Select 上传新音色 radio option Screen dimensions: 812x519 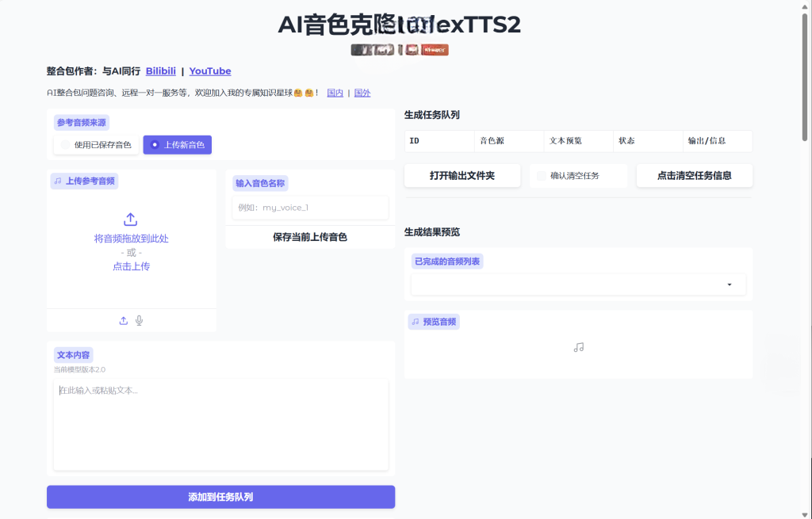155,145
